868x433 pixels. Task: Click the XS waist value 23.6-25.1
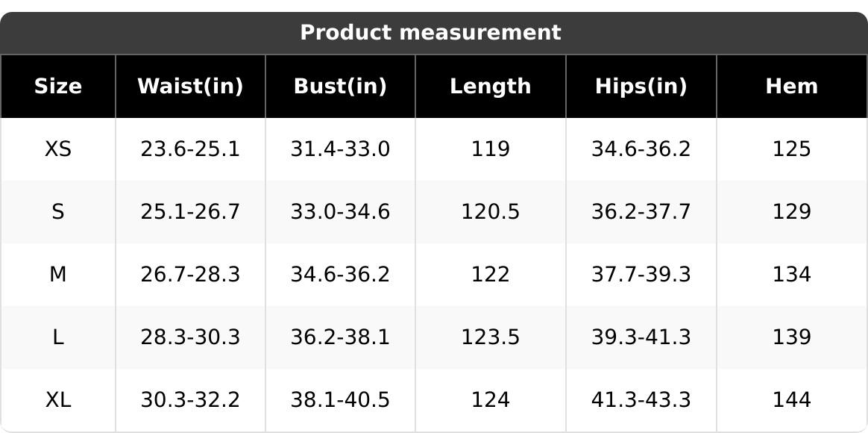click(x=190, y=149)
